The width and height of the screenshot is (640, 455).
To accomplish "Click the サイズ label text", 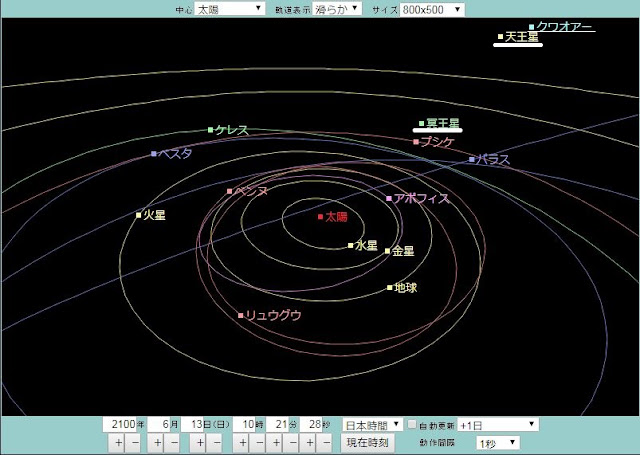I will click(x=384, y=10).
